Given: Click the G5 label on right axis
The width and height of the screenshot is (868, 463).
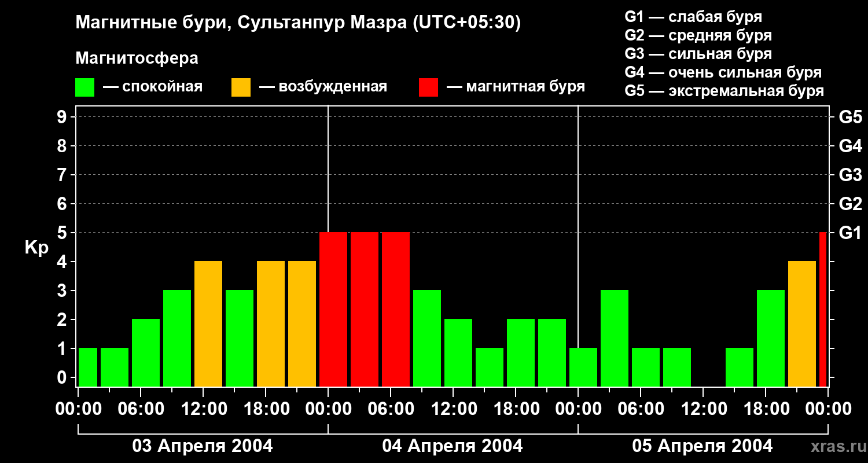Looking at the screenshot, I should point(851,117).
